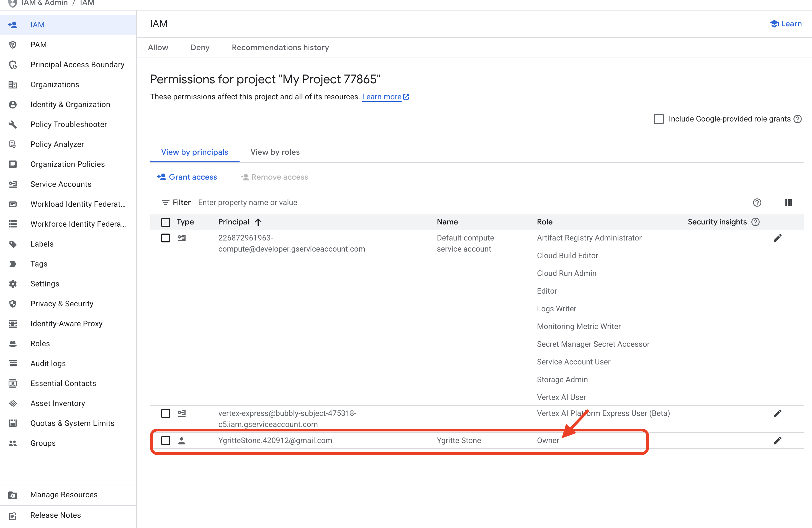Click the Security insights help icon
The width and height of the screenshot is (812, 528).
(x=755, y=222)
